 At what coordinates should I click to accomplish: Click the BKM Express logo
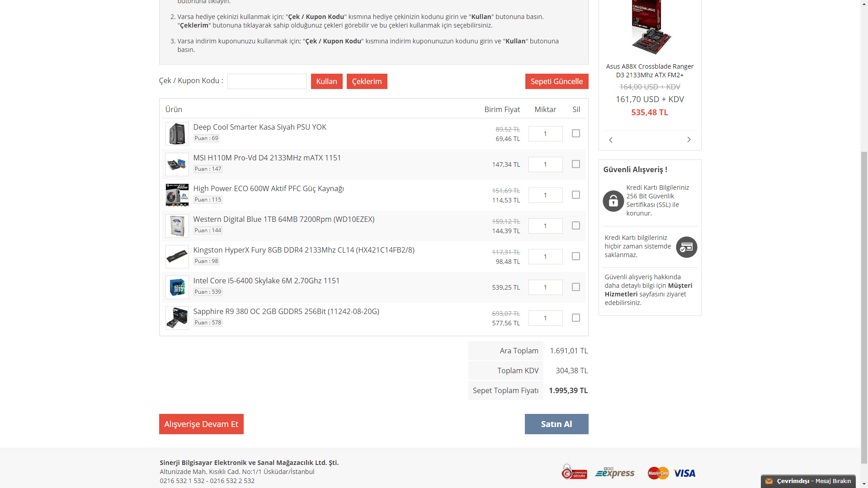tap(615, 473)
